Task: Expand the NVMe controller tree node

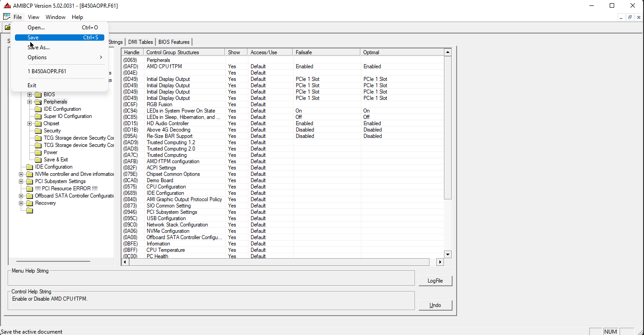Action: (21, 174)
